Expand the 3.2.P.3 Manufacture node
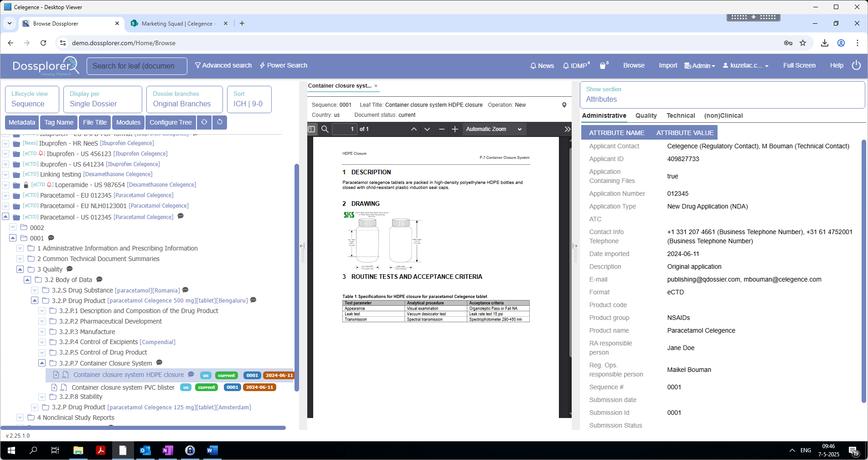Viewport: 868px width, 460px height. (x=42, y=332)
